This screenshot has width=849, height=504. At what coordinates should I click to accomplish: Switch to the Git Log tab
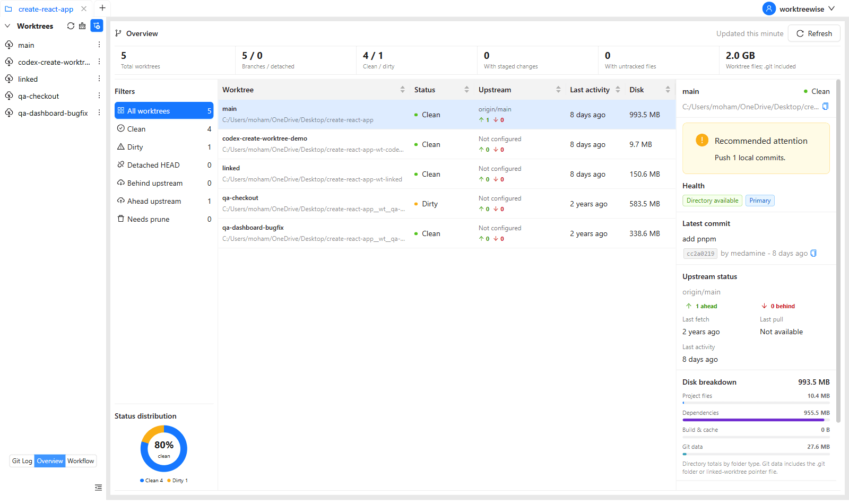click(22, 461)
